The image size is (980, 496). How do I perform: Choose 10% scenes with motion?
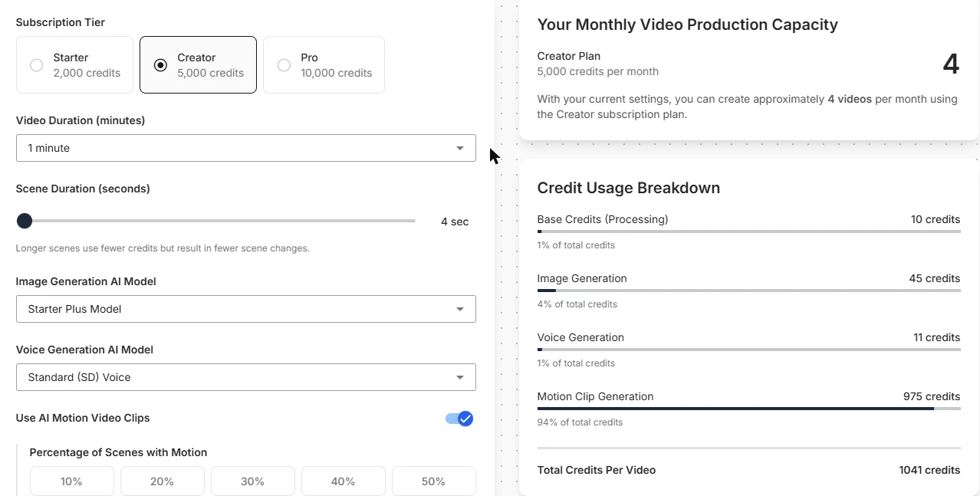click(x=72, y=481)
